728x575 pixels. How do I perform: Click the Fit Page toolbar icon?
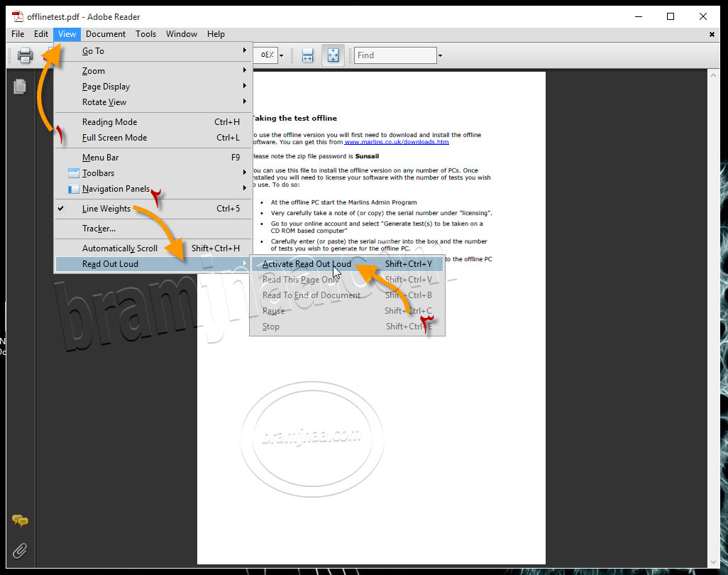331,55
